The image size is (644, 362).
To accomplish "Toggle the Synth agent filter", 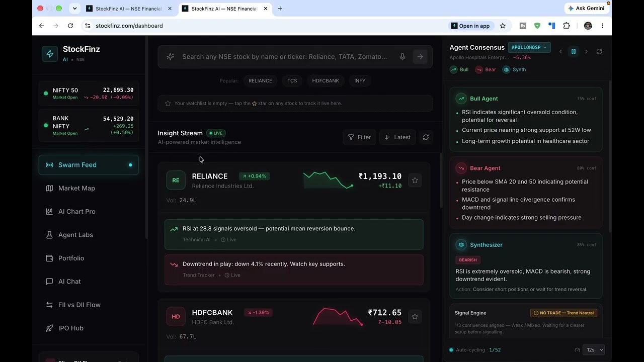I will point(514,69).
